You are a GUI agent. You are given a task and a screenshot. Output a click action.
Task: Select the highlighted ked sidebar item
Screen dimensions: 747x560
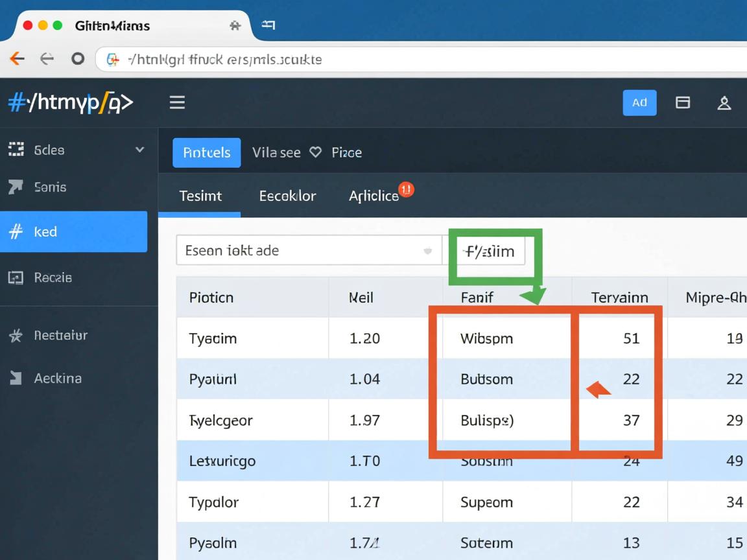[73, 231]
